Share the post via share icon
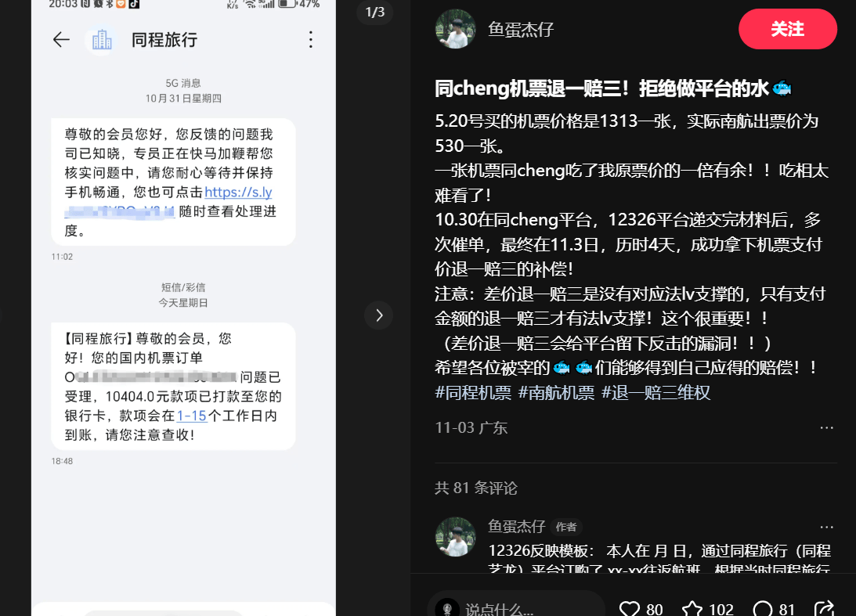 [825, 609]
